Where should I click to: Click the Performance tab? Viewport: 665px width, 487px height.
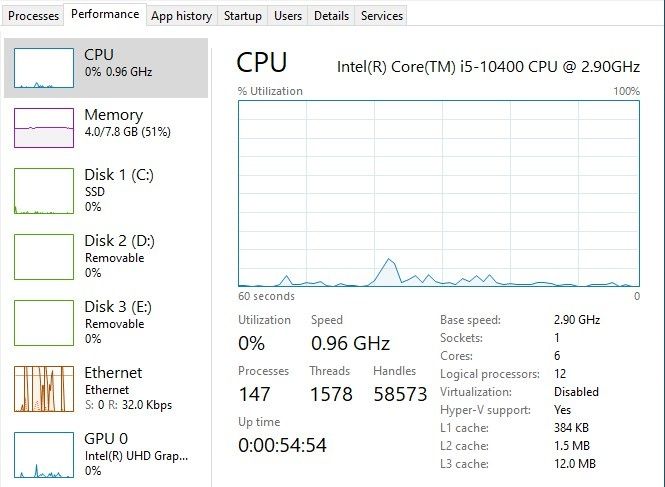tap(105, 15)
